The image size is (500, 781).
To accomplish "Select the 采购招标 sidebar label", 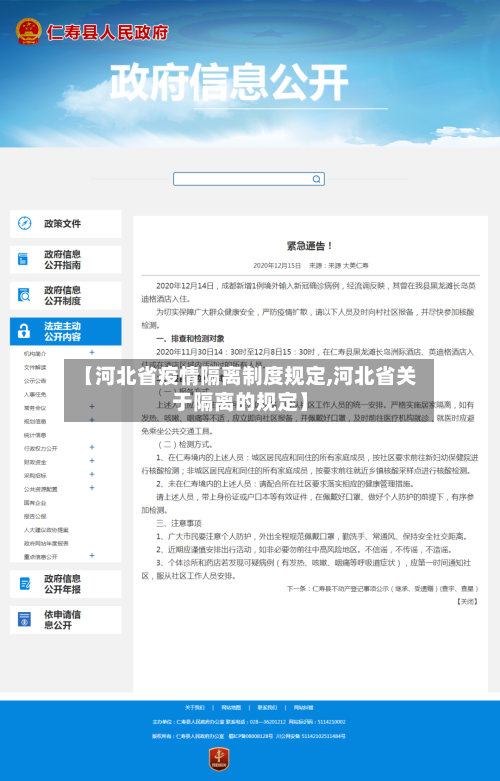I will click(35, 475).
